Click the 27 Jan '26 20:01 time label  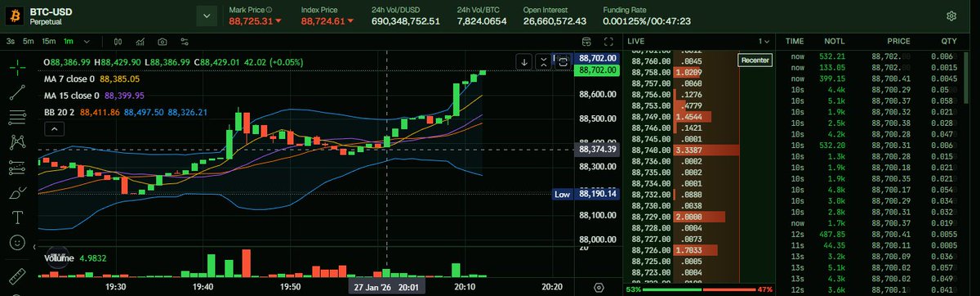[x=387, y=288]
